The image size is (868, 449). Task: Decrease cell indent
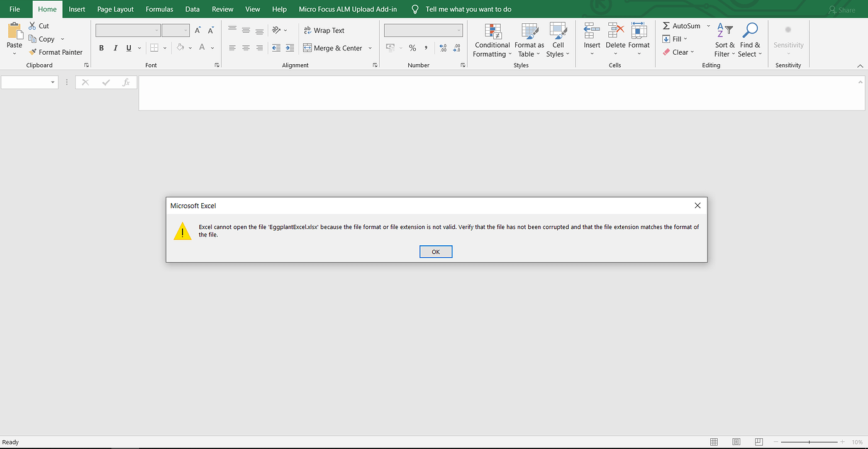click(x=276, y=48)
